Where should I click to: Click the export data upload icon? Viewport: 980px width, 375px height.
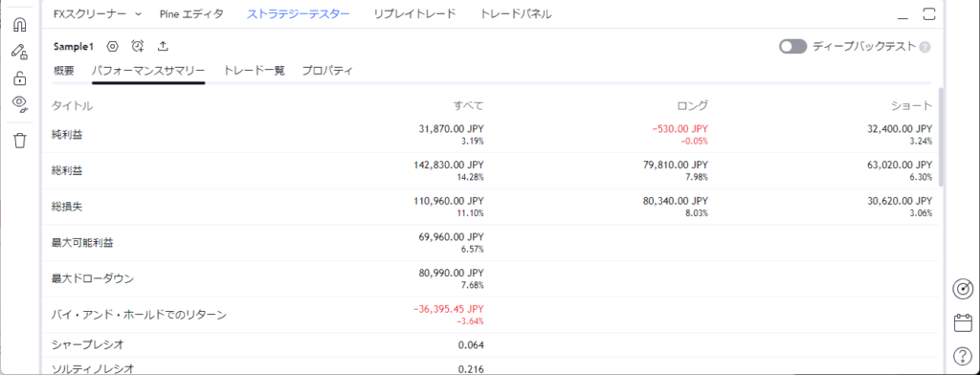tap(163, 46)
